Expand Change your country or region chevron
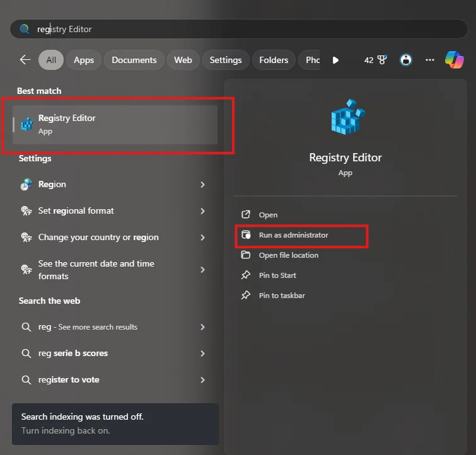The image size is (476, 455). tap(202, 238)
